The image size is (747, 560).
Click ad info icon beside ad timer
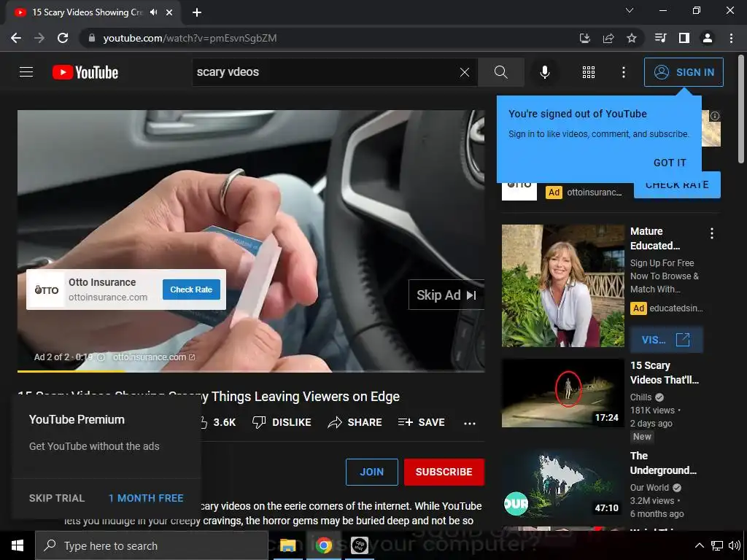pyautogui.click(x=101, y=357)
